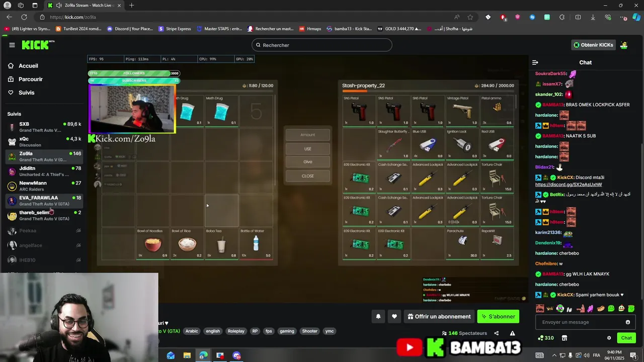
Task: Click the 310 KICKs balance
Action: [546, 338]
